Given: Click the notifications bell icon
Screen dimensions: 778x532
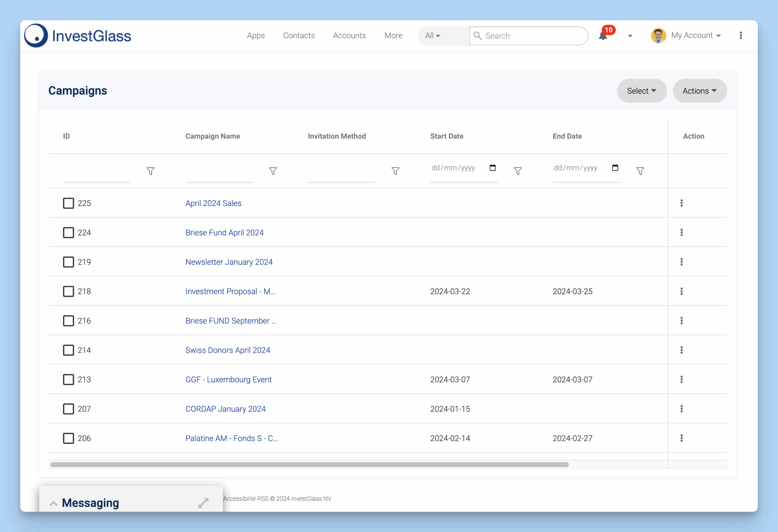Looking at the screenshot, I should 603,36.
